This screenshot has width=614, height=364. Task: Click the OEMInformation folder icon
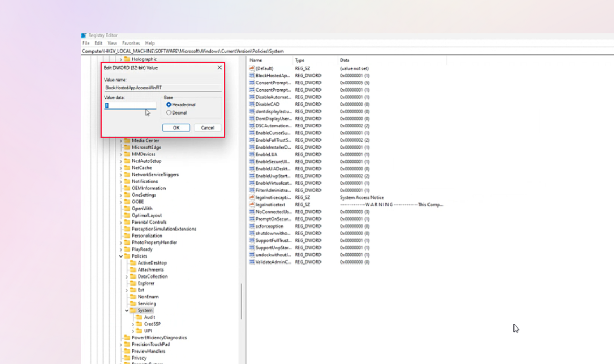pos(127,188)
